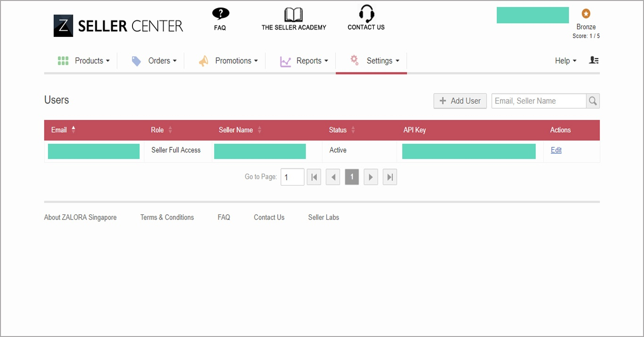Go to last page arrow
This screenshot has width=644, height=337.
tap(390, 177)
